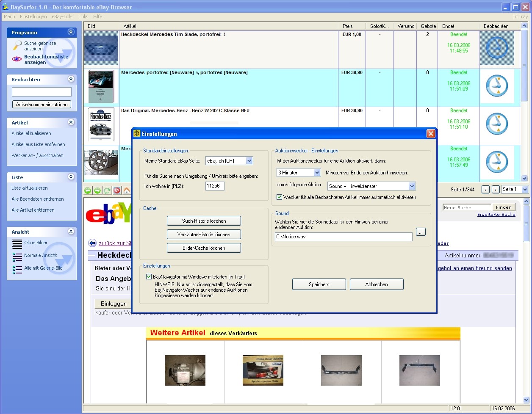Open the 3 Minuten time dropdown
The width and height of the screenshot is (532, 414).
coord(317,173)
